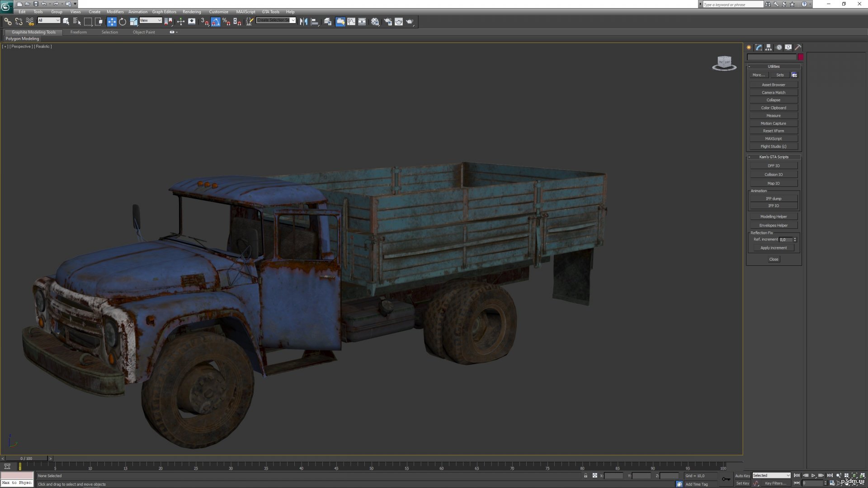Open the reference coordinate View dropdown
Viewport: 868px width, 488px height.
(151, 20)
